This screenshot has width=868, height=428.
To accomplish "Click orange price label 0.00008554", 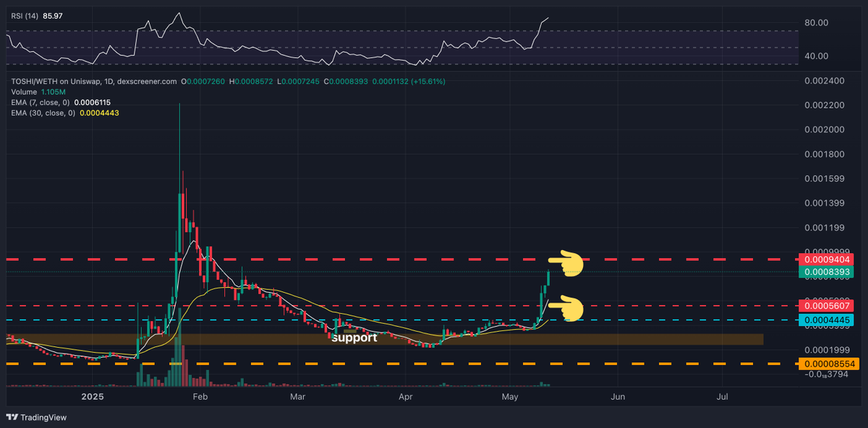I will [828, 364].
